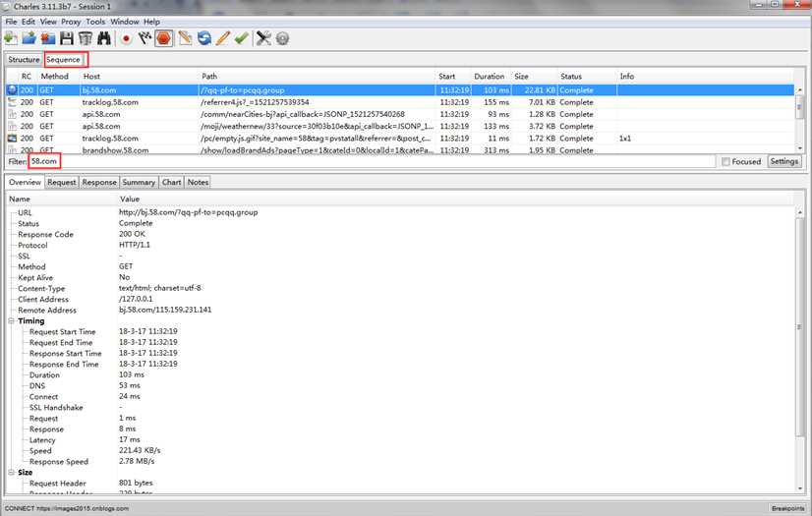
Task: Click the Edit request pencil icon
Action: click(223, 38)
